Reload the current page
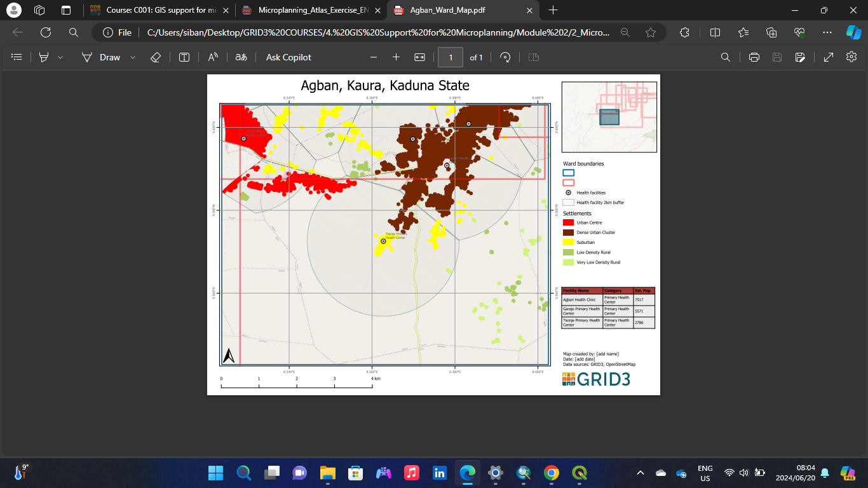868x488 pixels. tap(46, 32)
